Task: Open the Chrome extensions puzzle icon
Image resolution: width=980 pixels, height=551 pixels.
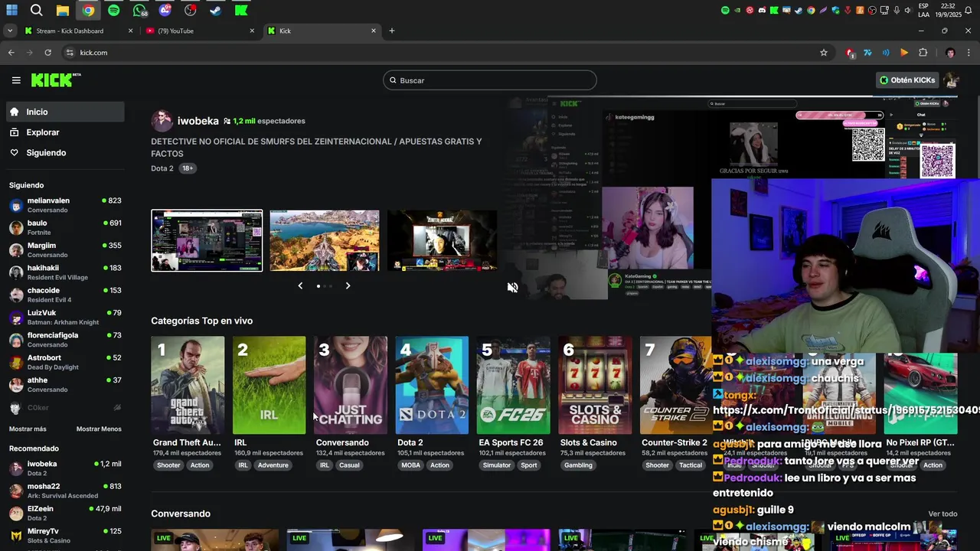Action: tap(923, 53)
